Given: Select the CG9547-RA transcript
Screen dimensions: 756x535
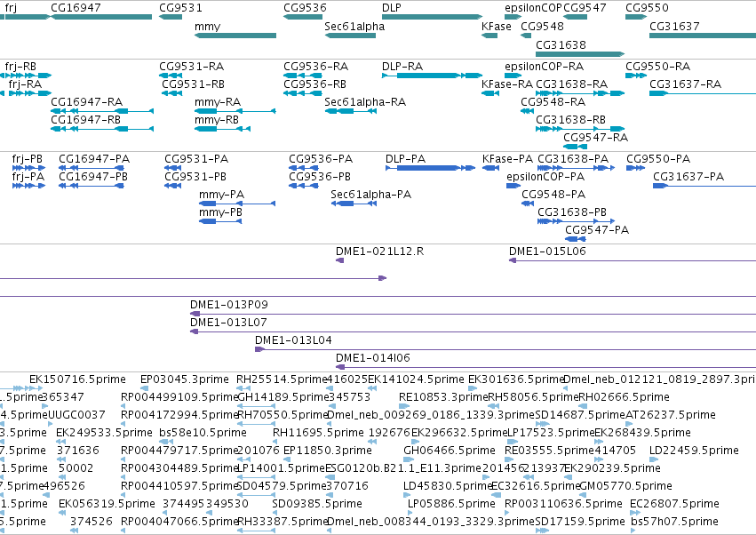Looking at the screenshot, I should tap(575, 147).
